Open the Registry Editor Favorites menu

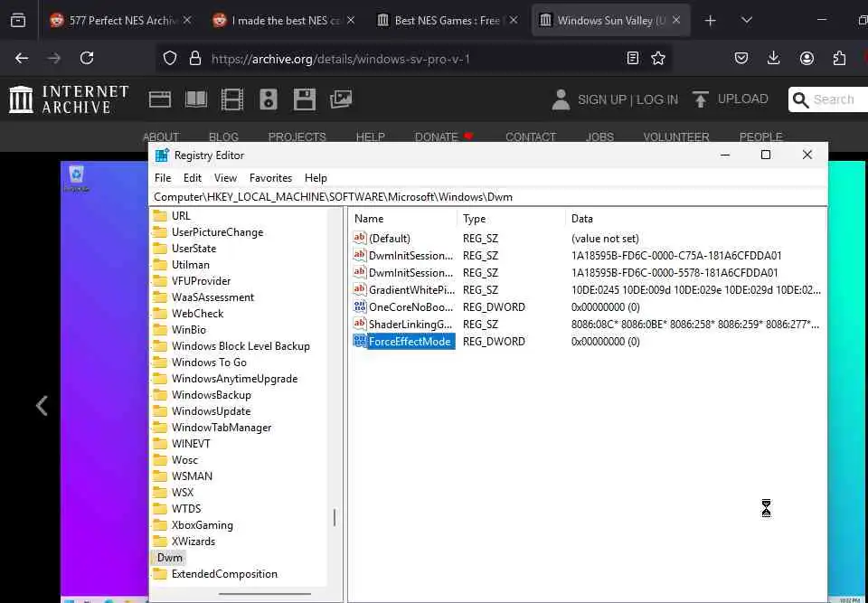[270, 178]
